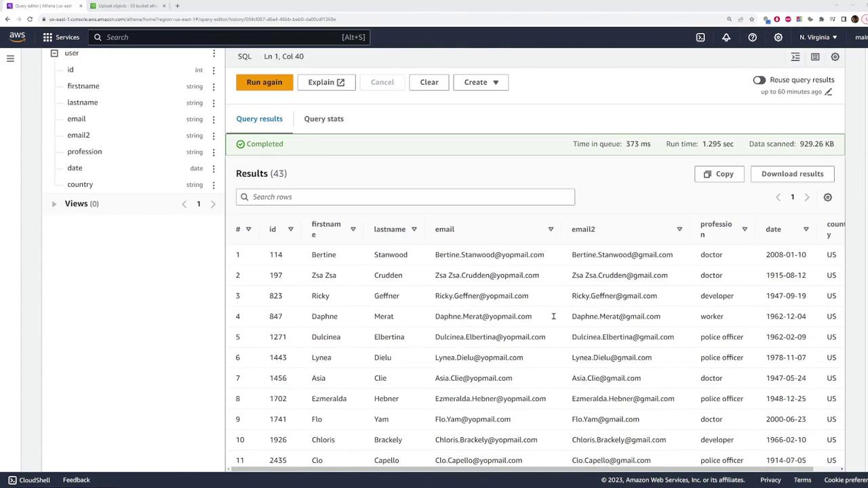Viewport: 868px width, 488px height.
Task: Edit the reuse query results time
Action: [828, 91]
